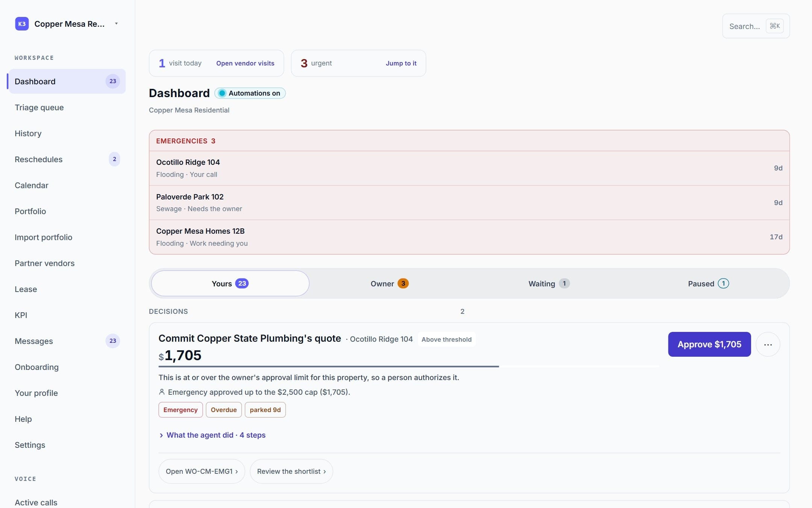Open the Copper Mesa Homes 12B emergency row
Screen dimensions: 812x508
[469, 237]
